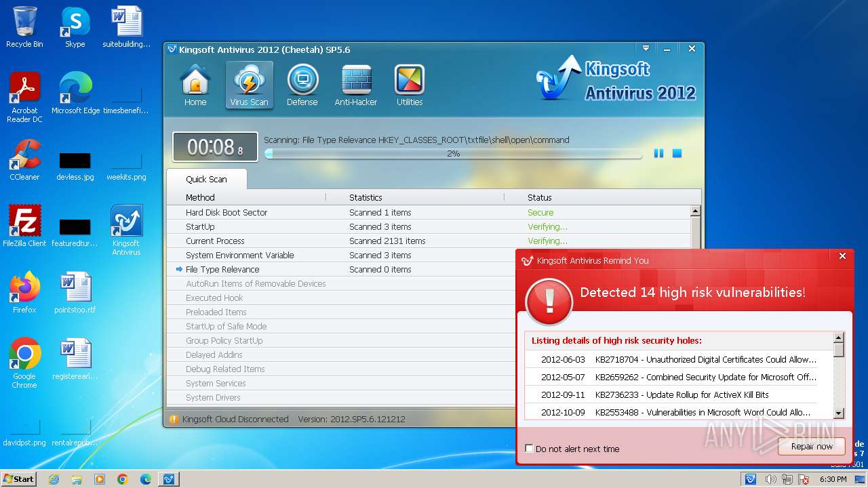Viewport: 868px width, 488px height.
Task: Open the registerearl Word document
Action: pyautogui.click(x=75, y=359)
